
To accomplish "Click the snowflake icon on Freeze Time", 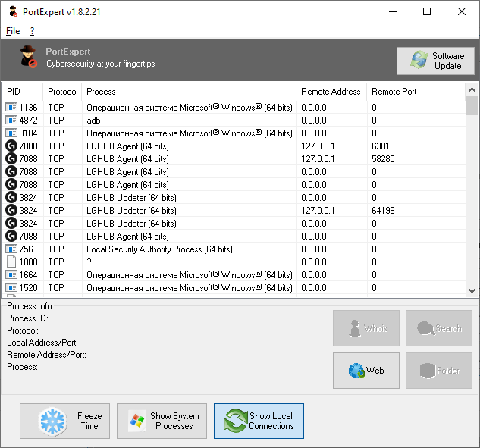I will pos(52,421).
